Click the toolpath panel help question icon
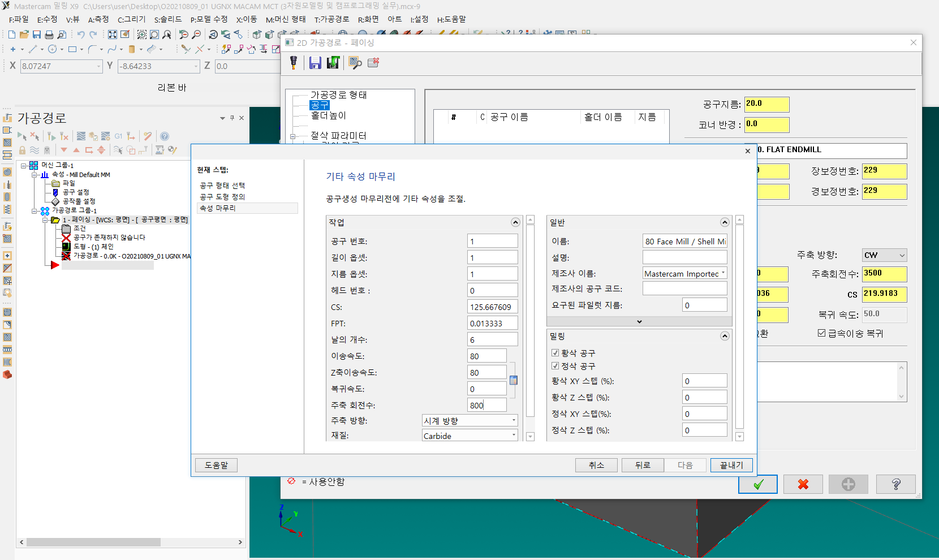 (x=165, y=136)
